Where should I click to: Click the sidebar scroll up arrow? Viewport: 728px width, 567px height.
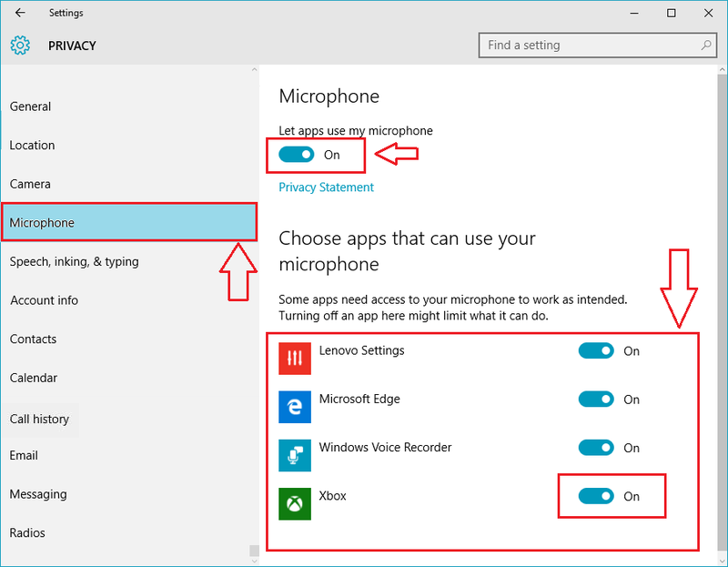pos(254,70)
